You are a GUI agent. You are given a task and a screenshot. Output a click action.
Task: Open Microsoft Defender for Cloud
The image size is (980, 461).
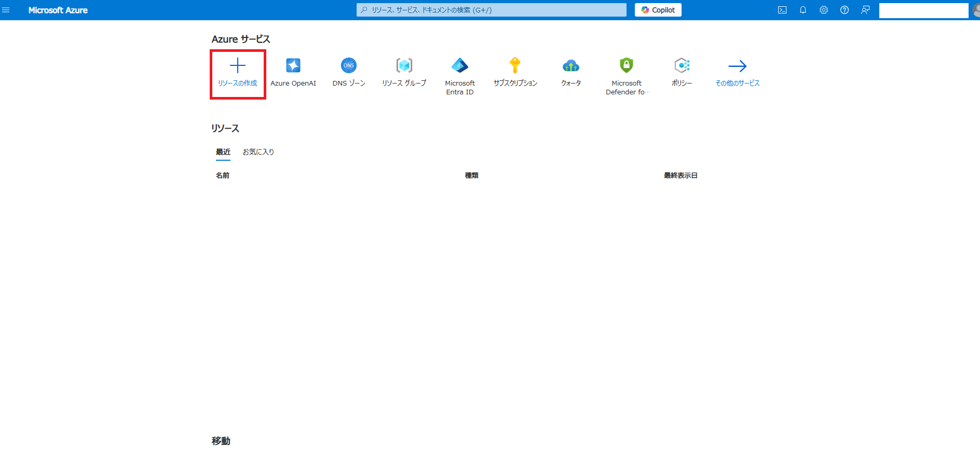click(627, 66)
